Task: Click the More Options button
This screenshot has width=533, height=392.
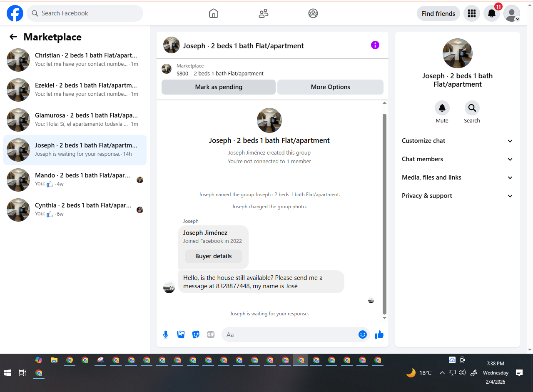Action: [x=330, y=87]
